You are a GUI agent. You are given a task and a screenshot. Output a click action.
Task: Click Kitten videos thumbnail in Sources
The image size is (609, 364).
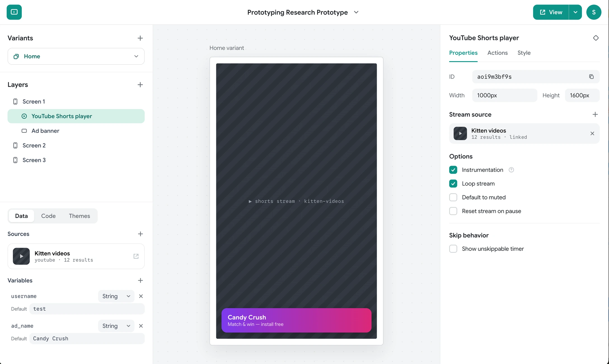point(21,256)
